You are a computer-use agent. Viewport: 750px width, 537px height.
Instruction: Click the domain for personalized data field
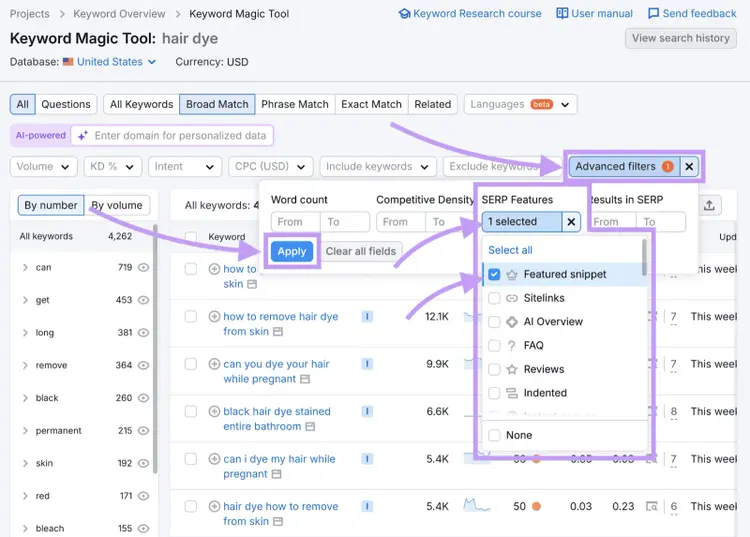[172, 136]
